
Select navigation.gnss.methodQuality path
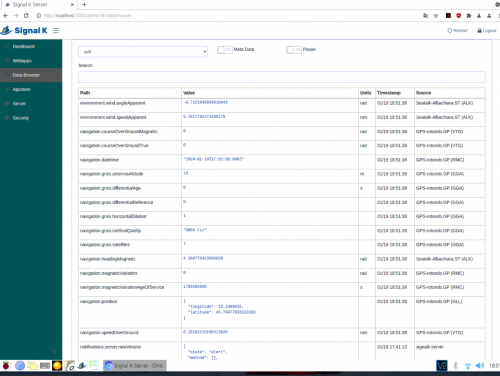pos(111,231)
